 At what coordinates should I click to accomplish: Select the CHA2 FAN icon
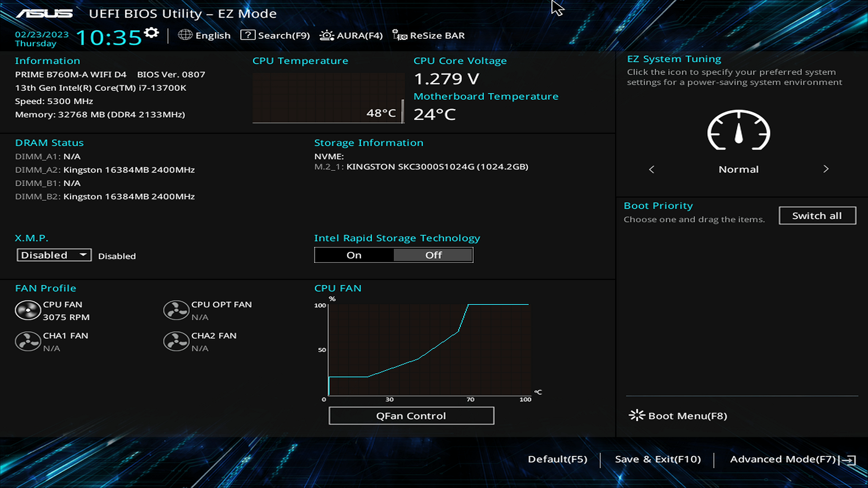click(x=176, y=342)
